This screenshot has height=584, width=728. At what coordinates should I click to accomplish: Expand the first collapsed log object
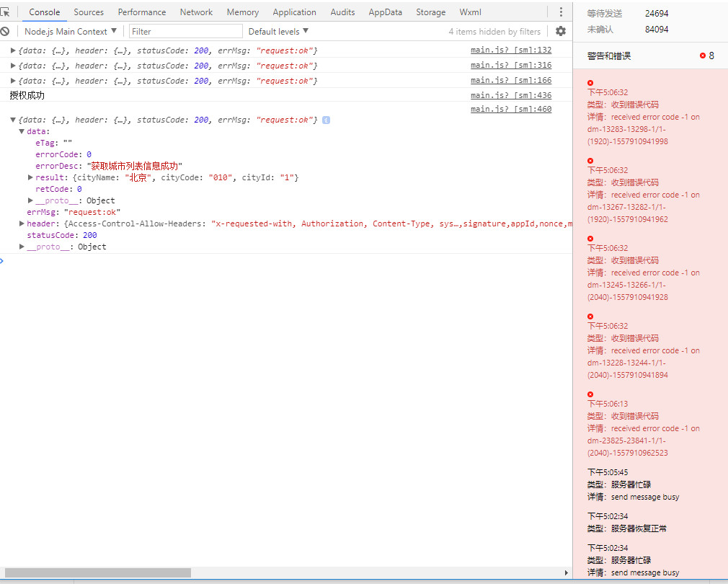pyautogui.click(x=13, y=50)
